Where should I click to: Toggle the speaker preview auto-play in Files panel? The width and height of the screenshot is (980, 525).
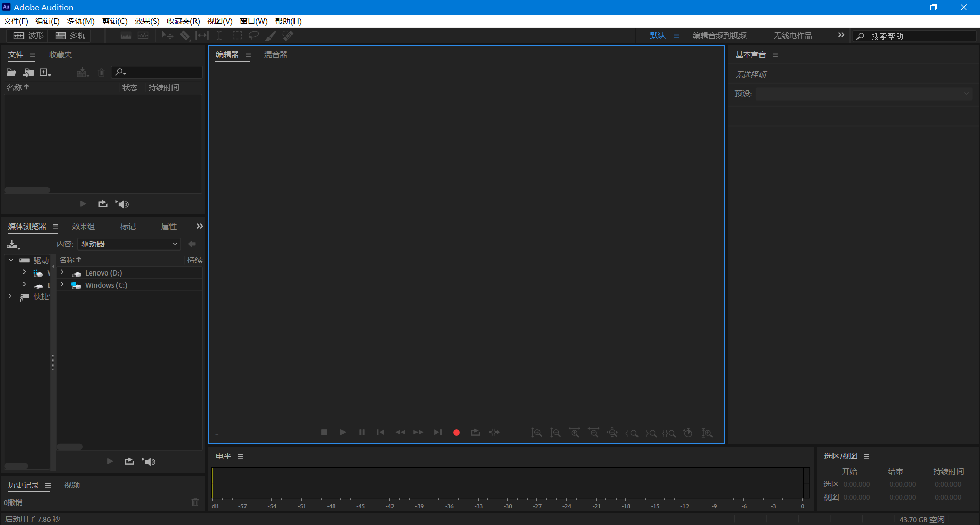(122, 204)
